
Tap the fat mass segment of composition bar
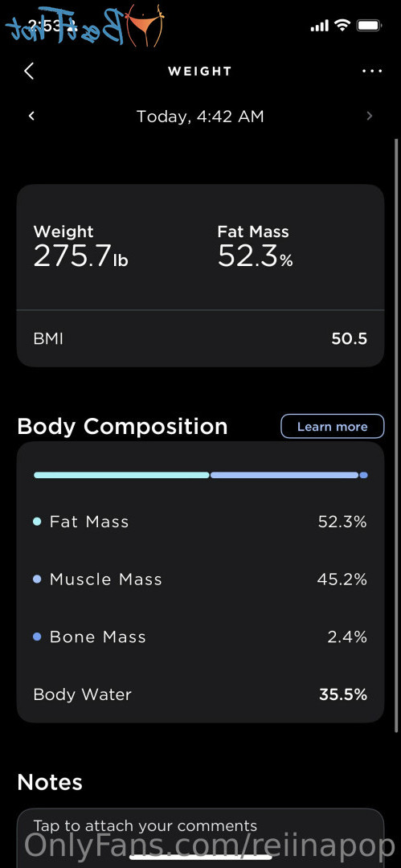(121, 475)
